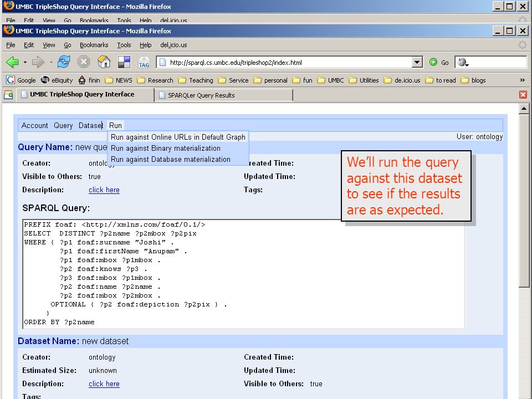
Task: Show more bookmarks with the chevron
Action: point(522,80)
